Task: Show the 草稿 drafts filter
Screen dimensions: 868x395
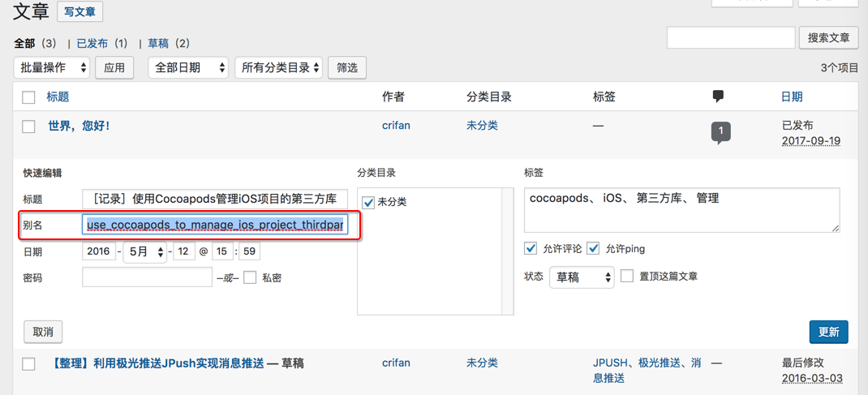Action: pyautogui.click(x=158, y=43)
